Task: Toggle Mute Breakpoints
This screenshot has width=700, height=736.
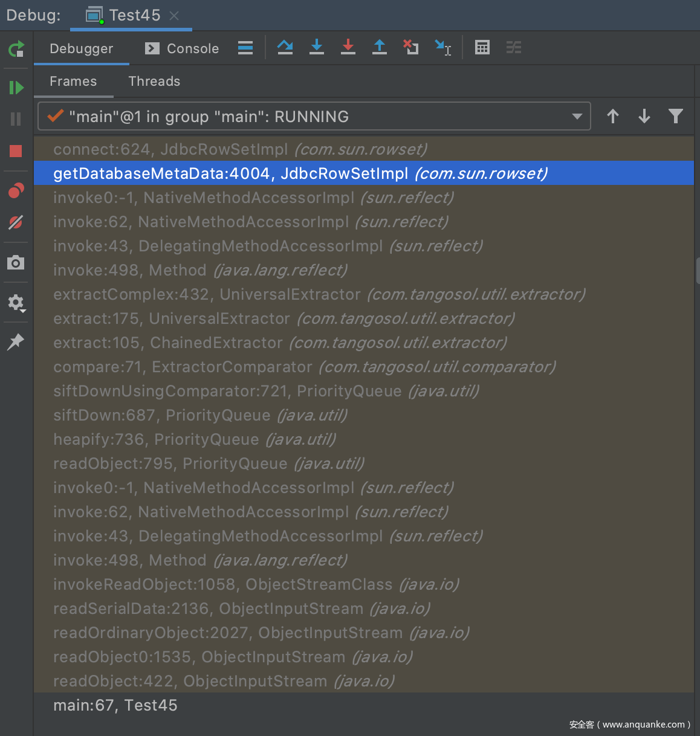Action: [x=16, y=222]
